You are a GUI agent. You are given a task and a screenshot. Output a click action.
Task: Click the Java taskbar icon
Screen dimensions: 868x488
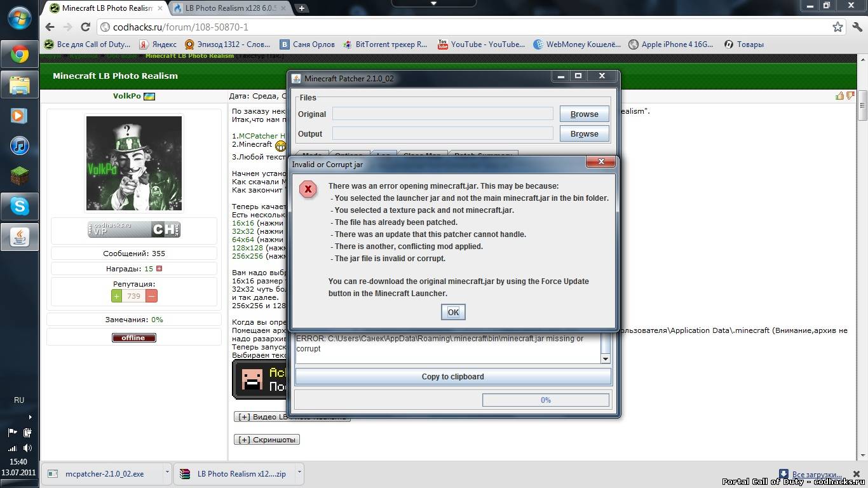pyautogui.click(x=19, y=237)
